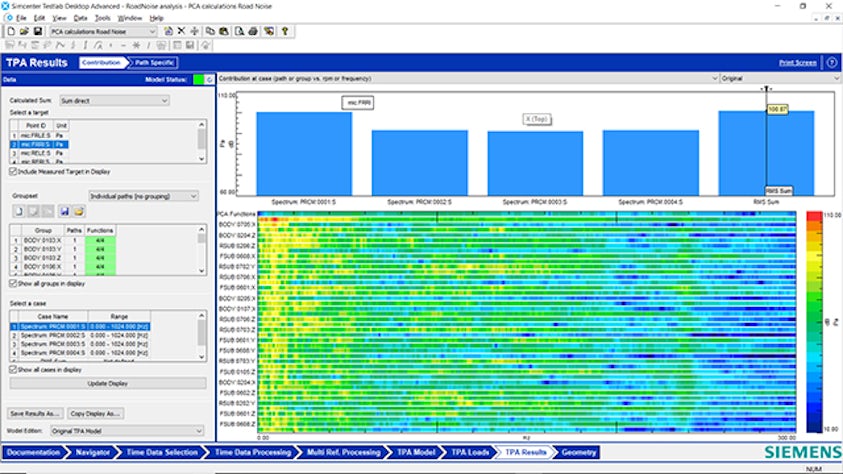The width and height of the screenshot is (843, 474).
Task: Toggle Show all cases in display checkbox
Action: pos(13,370)
